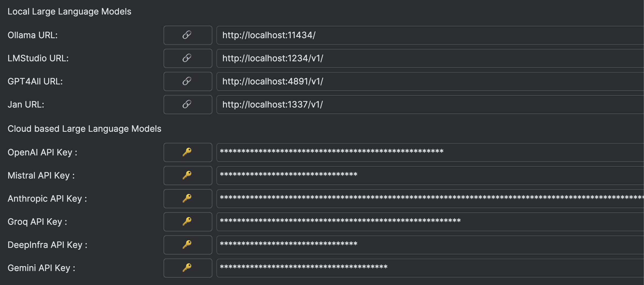Click the key icon for DeepInfra API Key
The height and width of the screenshot is (285, 644).
tap(188, 245)
